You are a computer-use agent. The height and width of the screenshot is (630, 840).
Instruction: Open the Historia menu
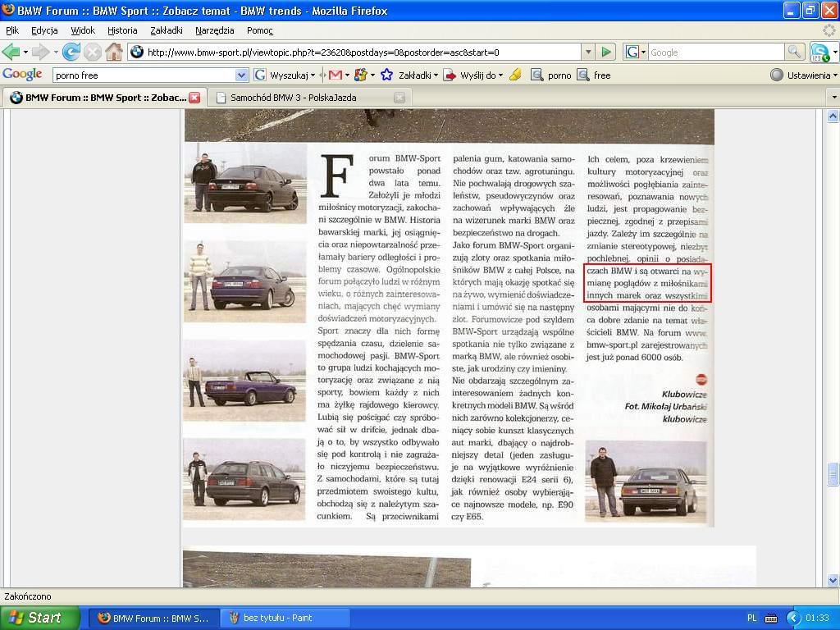point(122,30)
